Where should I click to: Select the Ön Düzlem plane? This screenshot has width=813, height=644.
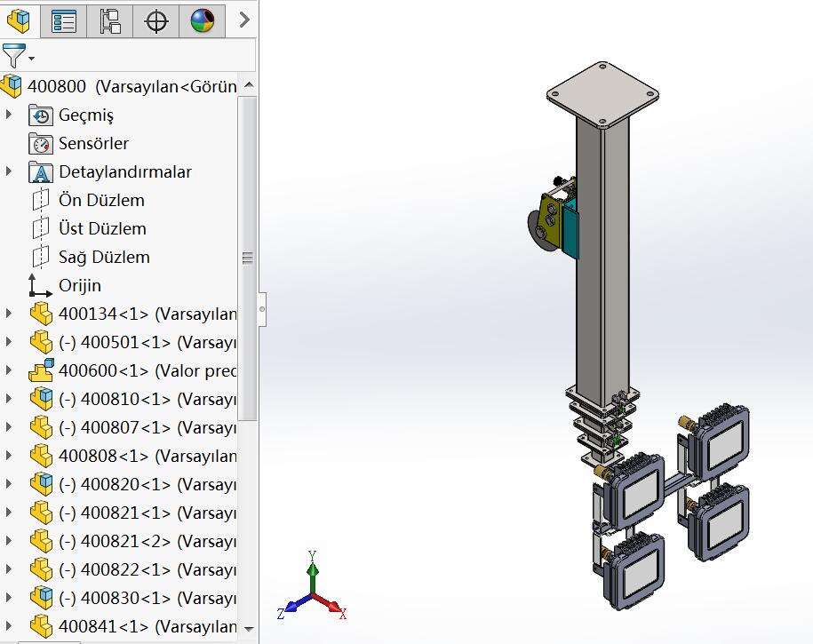[101, 200]
